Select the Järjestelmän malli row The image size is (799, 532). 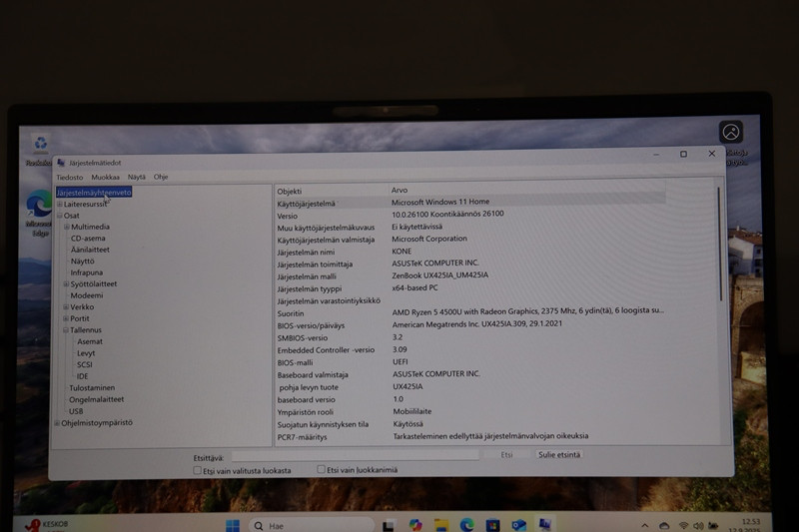pos(470,275)
